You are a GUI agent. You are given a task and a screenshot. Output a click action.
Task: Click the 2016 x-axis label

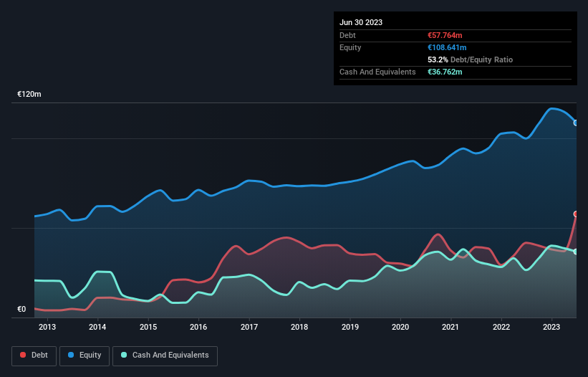(x=198, y=327)
